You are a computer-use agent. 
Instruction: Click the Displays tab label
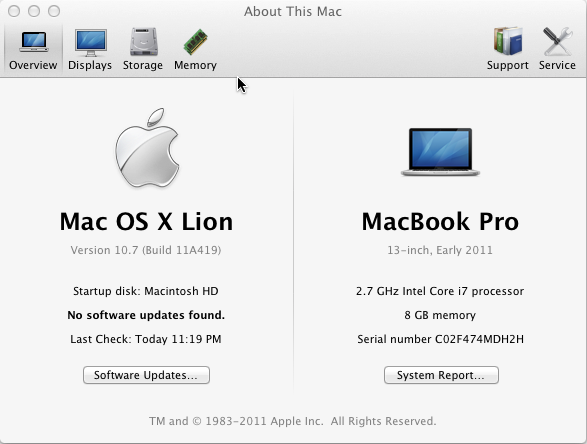[90, 65]
